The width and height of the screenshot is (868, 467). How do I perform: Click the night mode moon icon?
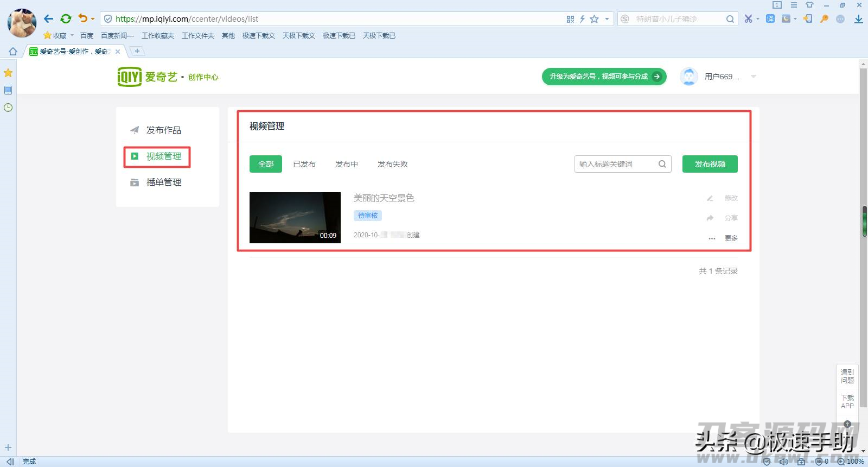[x=786, y=19]
